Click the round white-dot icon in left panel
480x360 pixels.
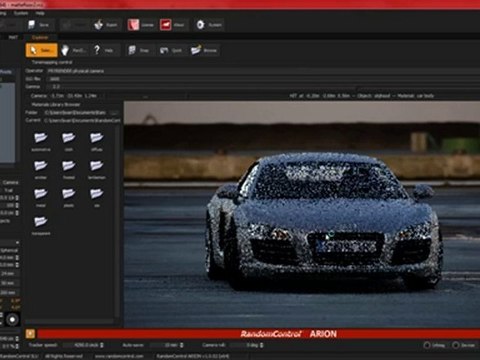click(x=12, y=320)
